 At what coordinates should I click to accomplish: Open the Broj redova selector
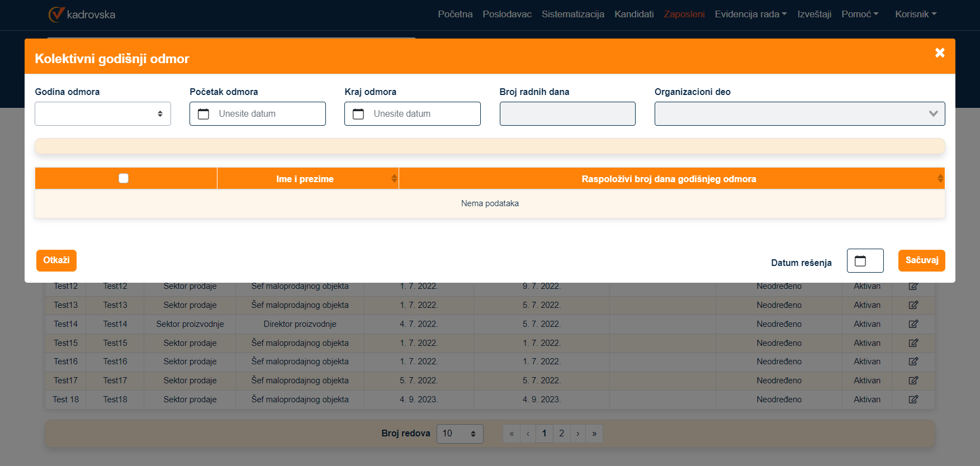pyautogui.click(x=460, y=434)
